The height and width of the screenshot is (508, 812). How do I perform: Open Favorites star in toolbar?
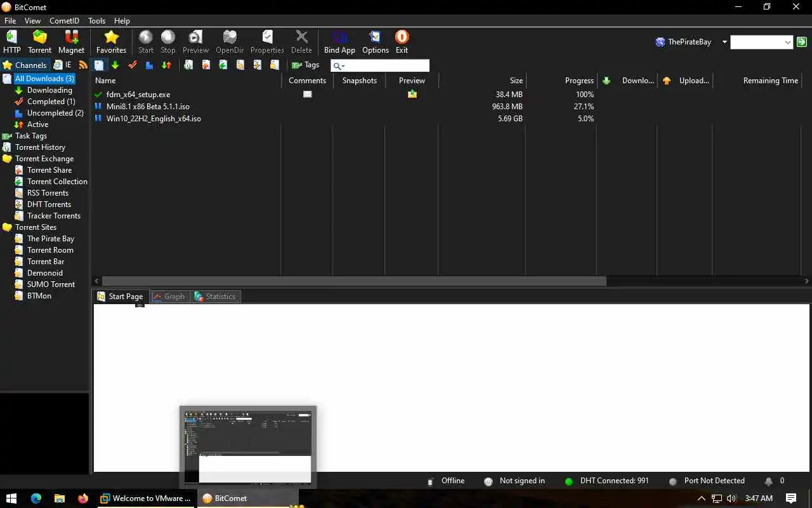tap(111, 42)
